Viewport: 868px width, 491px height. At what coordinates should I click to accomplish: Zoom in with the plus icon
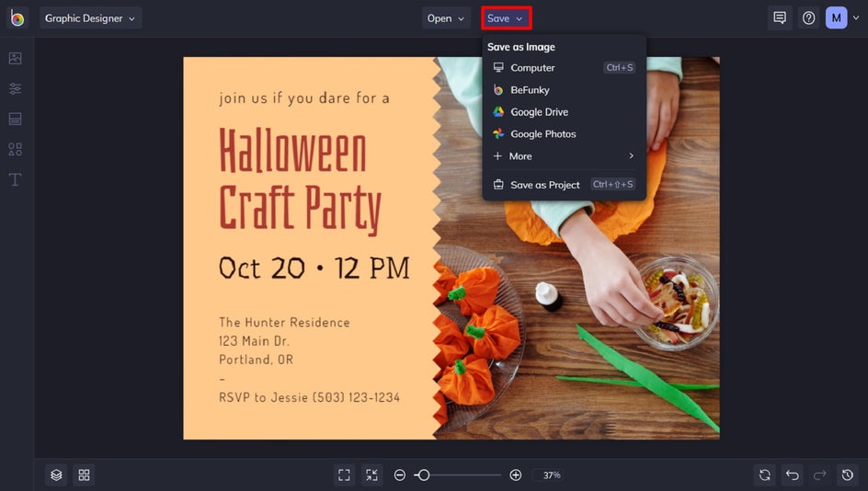coord(515,475)
